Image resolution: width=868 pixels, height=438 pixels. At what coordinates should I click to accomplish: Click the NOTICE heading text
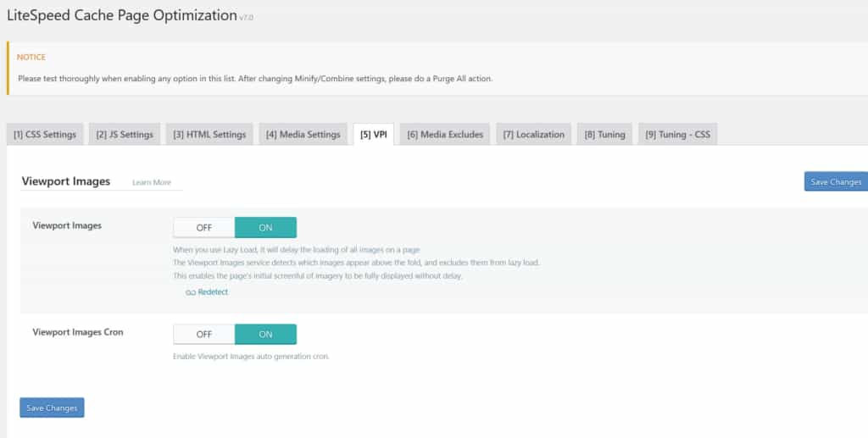point(31,57)
